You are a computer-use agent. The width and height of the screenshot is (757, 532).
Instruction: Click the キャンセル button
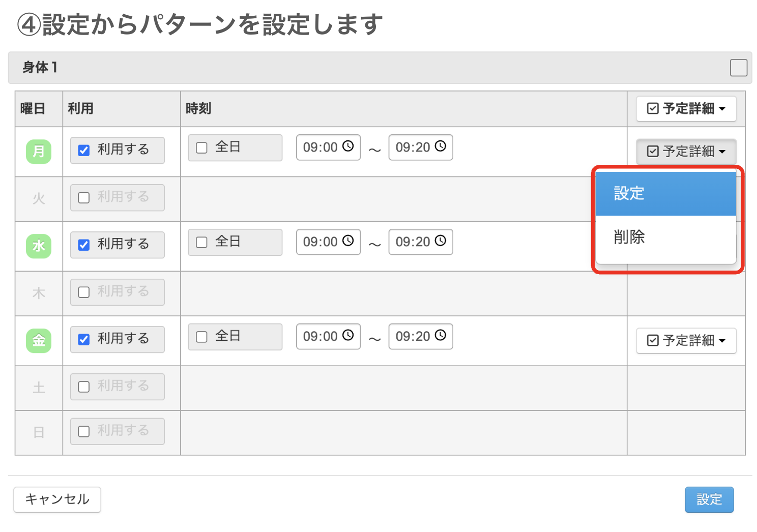(x=56, y=499)
